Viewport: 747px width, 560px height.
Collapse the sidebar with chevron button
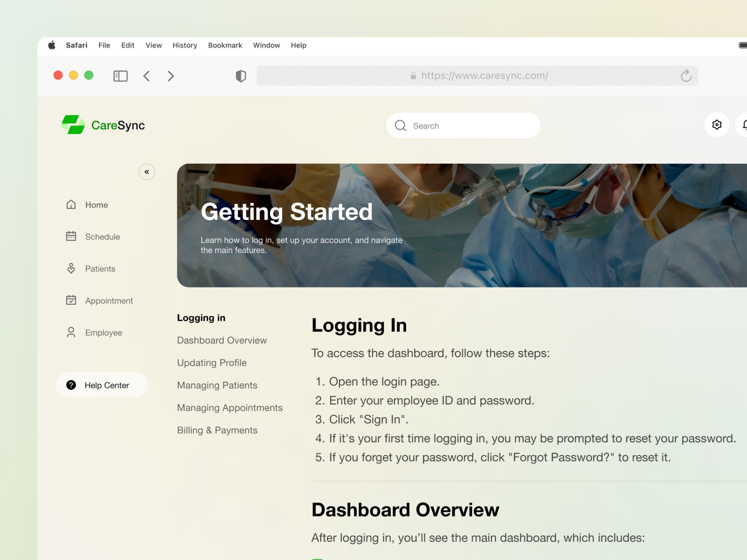tap(147, 172)
